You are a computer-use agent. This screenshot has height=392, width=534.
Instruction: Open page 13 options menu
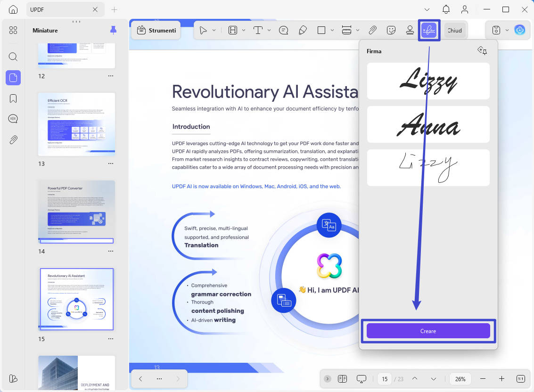111,163
